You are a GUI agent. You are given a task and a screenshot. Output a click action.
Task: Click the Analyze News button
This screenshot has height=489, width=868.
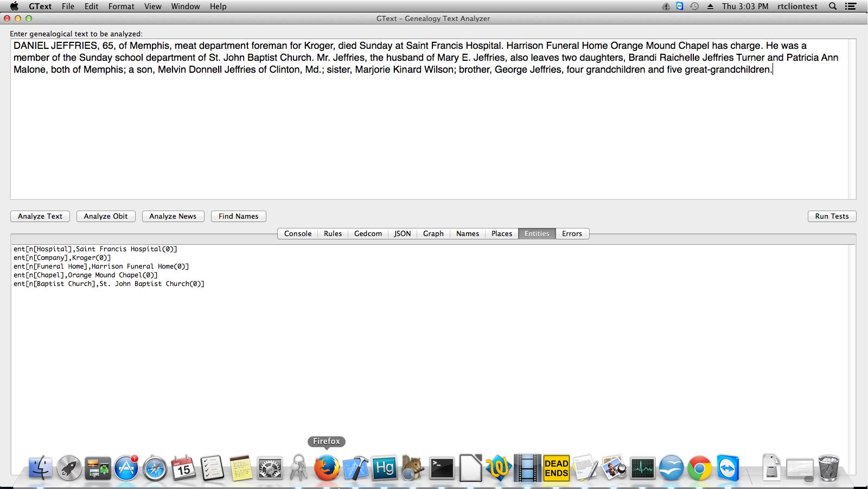point(173,216)
